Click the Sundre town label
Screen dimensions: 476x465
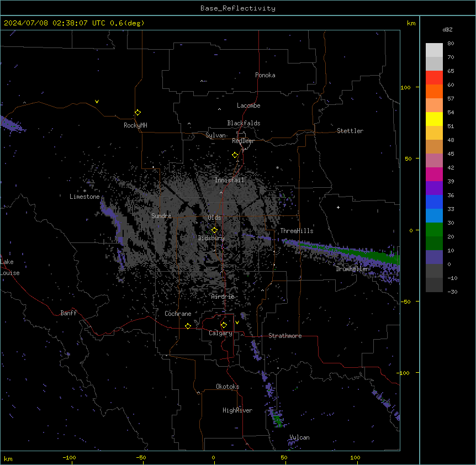click(161, 216)
